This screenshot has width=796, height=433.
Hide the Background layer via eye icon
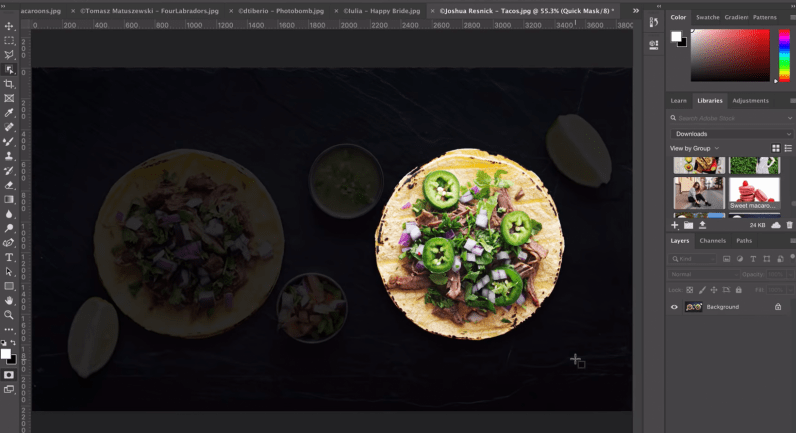[674, 307]
